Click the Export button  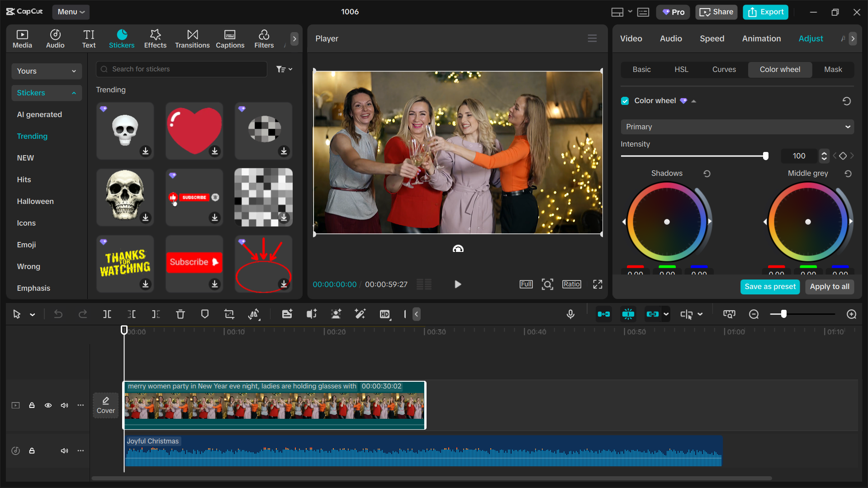point(765,12)
